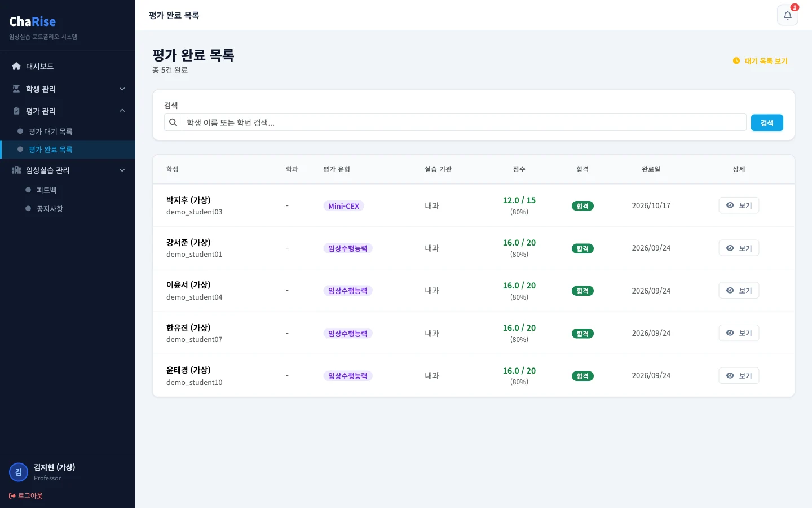The image size is (812, 508).
Task: Click the student management icon
Action: pyautogui.click(x=16, y=89)
